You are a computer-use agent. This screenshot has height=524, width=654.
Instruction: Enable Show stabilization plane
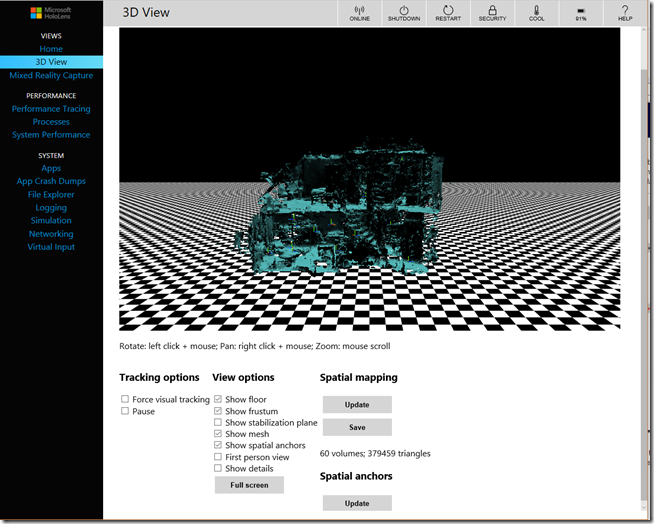[x=218, y=422]
